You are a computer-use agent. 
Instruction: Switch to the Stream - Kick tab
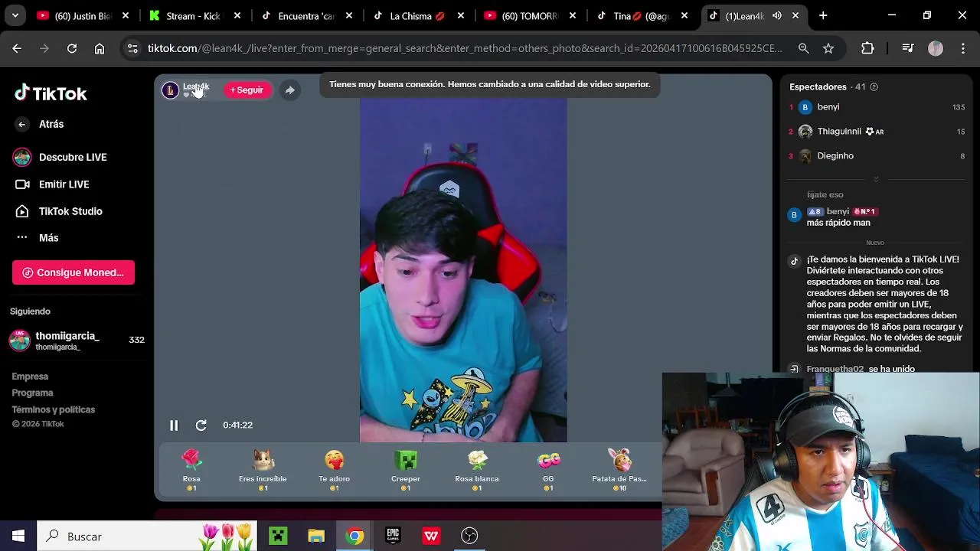click(x=195, y=15)
